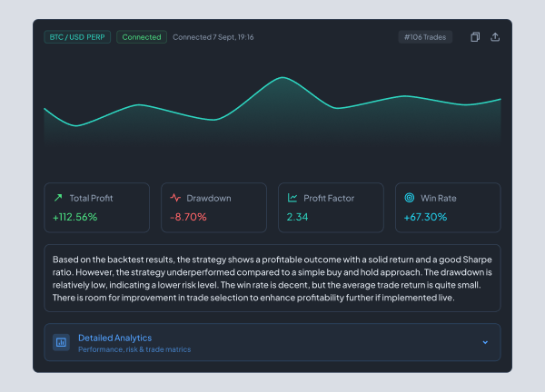Image resolution: width=545 pixels, height=392 pixels.
Task: Click the Profit Factor chart icon
Action: tap(292, 198)
